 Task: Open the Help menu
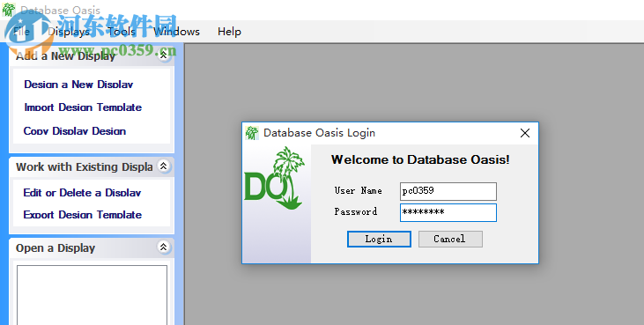(x=229, y=32)
